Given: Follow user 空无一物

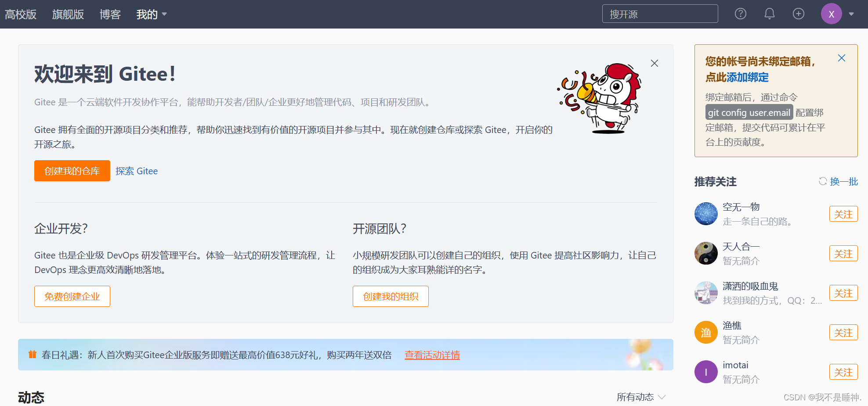Looking at the screenshot, I should (843, 214).
